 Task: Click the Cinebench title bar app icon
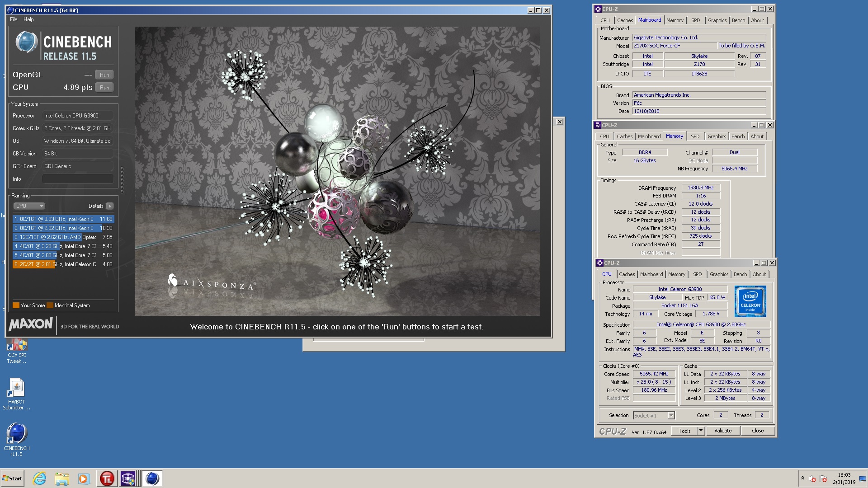10,10
